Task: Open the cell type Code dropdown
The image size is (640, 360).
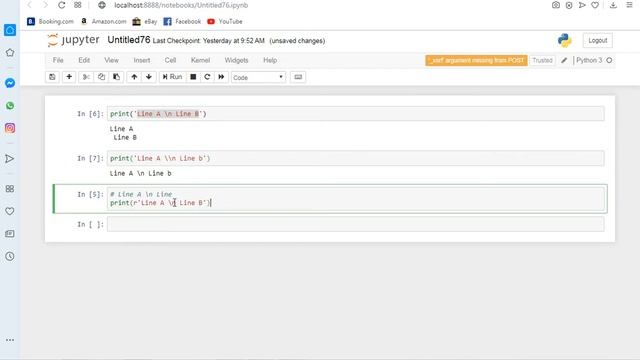Action: [258, 77]
